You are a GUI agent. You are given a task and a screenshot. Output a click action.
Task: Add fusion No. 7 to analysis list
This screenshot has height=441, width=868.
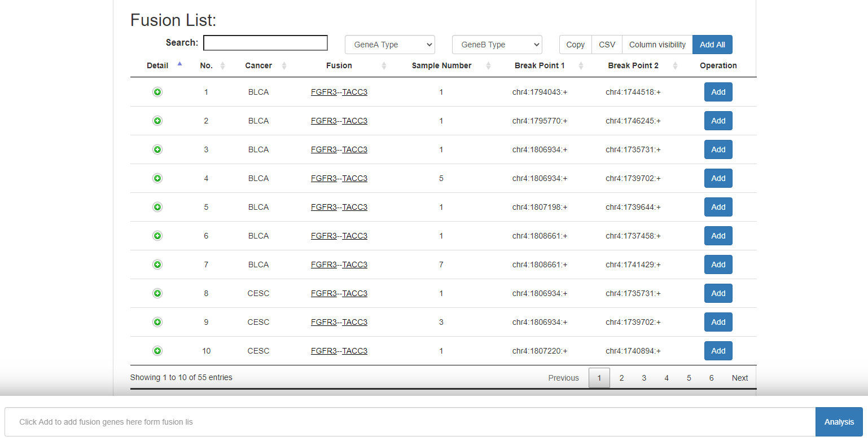click(x=718, y=264)
